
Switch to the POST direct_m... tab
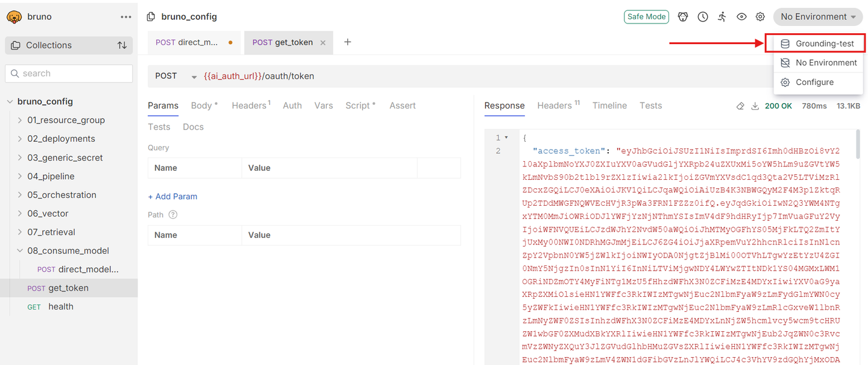coord(194,42)
